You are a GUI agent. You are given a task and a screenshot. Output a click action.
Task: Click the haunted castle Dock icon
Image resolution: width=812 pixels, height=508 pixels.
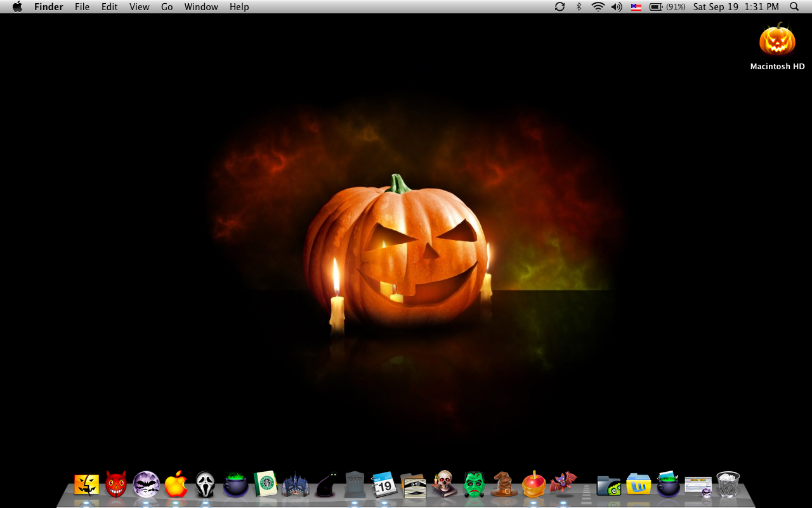click(x=295, y=485)
